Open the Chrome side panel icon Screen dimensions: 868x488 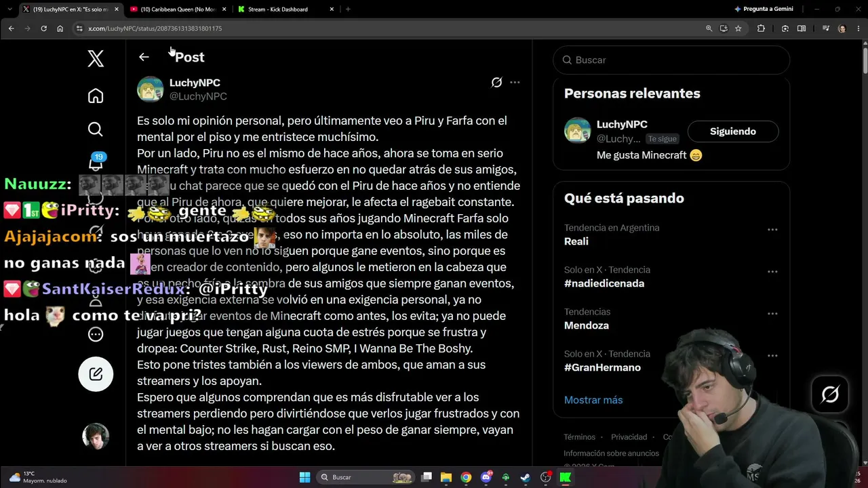point(802,28)
